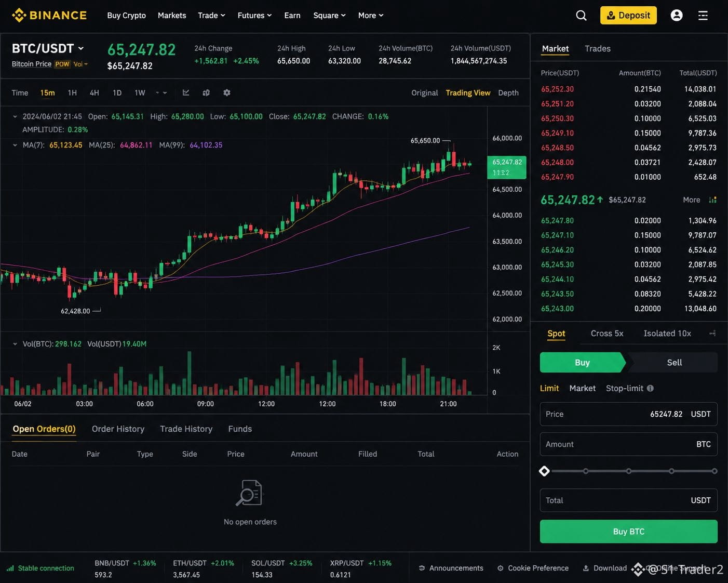Open the Bitcoin Price link
The image size is (728, 583).
point(32,64)
